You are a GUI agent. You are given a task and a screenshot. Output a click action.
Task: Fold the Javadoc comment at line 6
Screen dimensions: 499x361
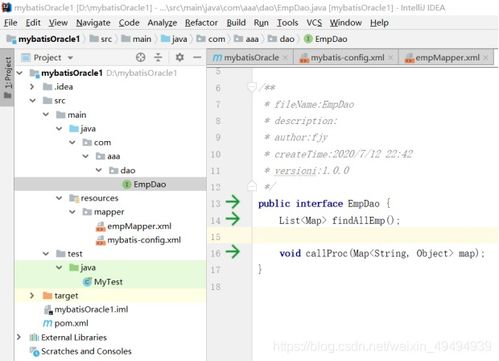pos(252,87)
